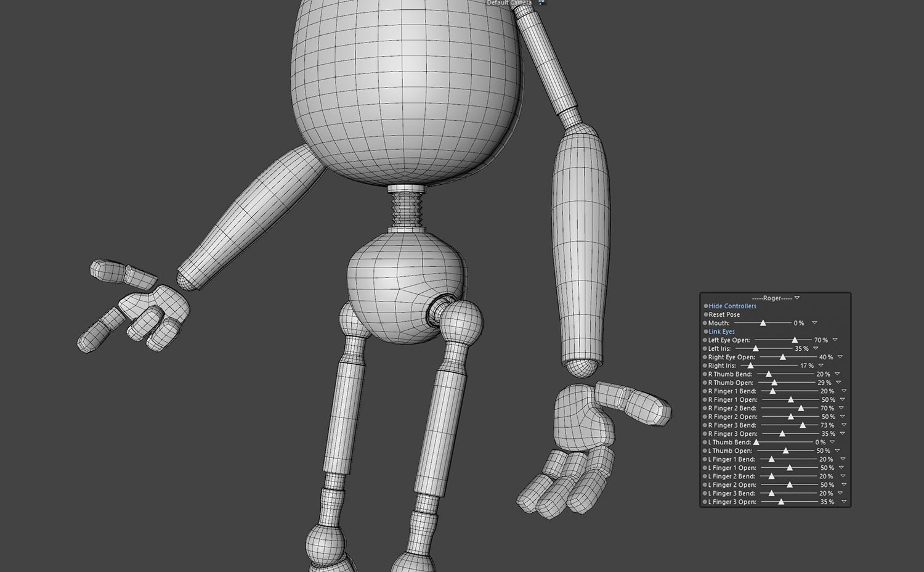
Task: Click the keyframe dot next to Left Eye Open
Action: click(x=706, y=340)
